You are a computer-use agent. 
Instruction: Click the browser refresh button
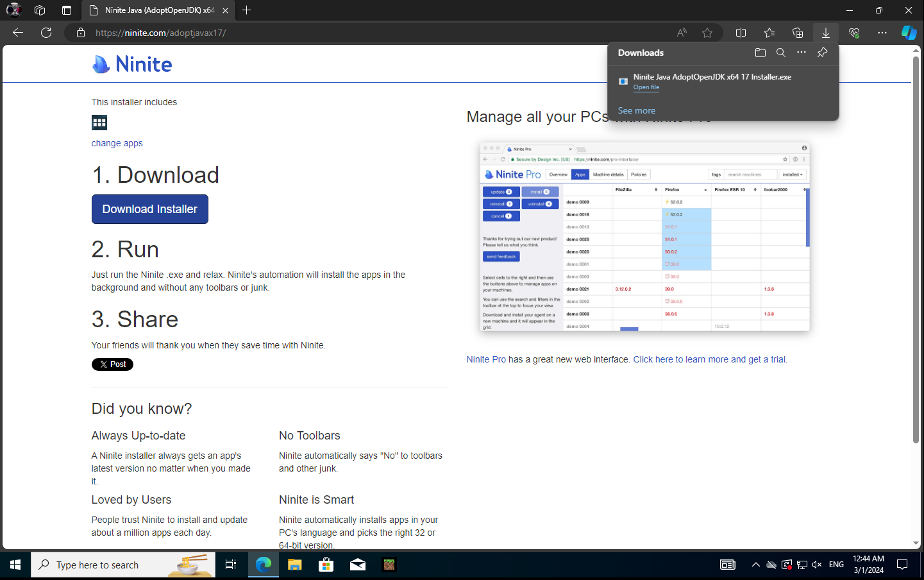pyautogui.click(x=46, y=33)
